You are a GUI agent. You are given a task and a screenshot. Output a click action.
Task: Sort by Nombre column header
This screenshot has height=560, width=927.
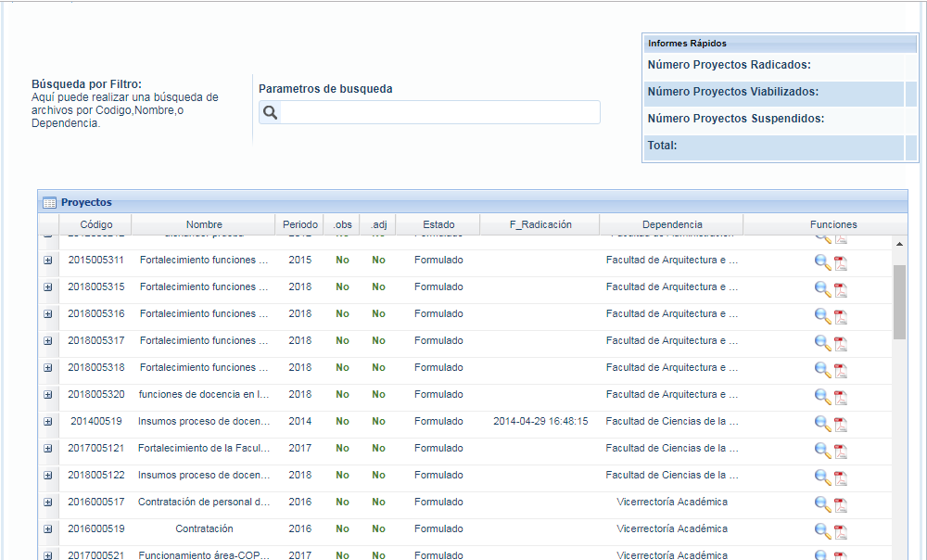[204, 224]
